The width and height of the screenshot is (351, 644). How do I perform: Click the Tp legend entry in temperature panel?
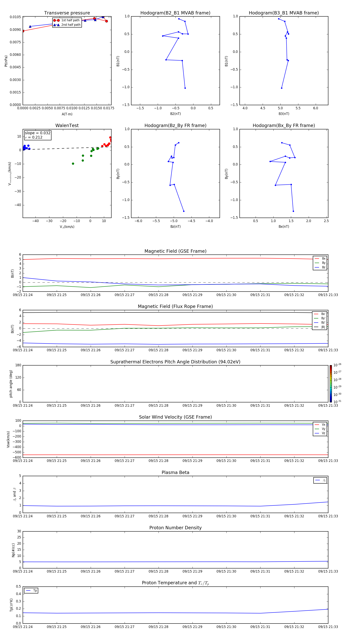[x=31, y=591]
